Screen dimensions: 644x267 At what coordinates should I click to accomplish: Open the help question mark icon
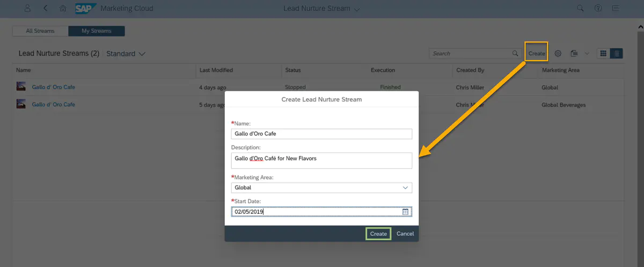[x=598, y=9]
